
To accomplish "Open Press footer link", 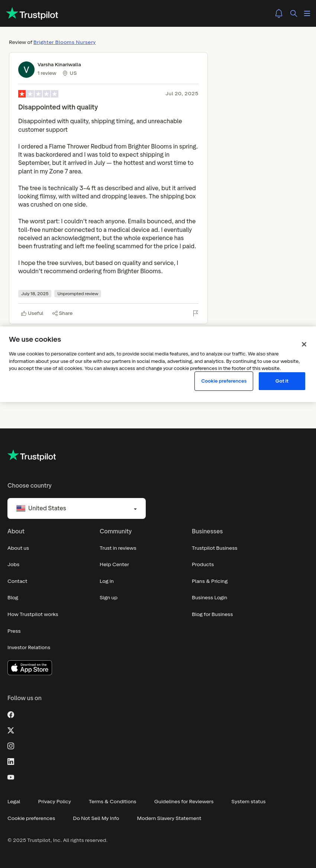I will click(x=14, y=631).
